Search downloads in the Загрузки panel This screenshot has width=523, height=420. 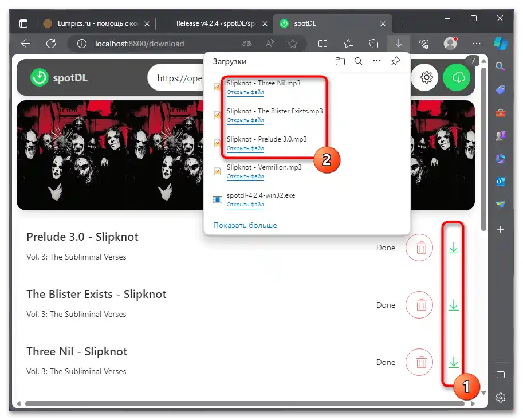[359, 61]
